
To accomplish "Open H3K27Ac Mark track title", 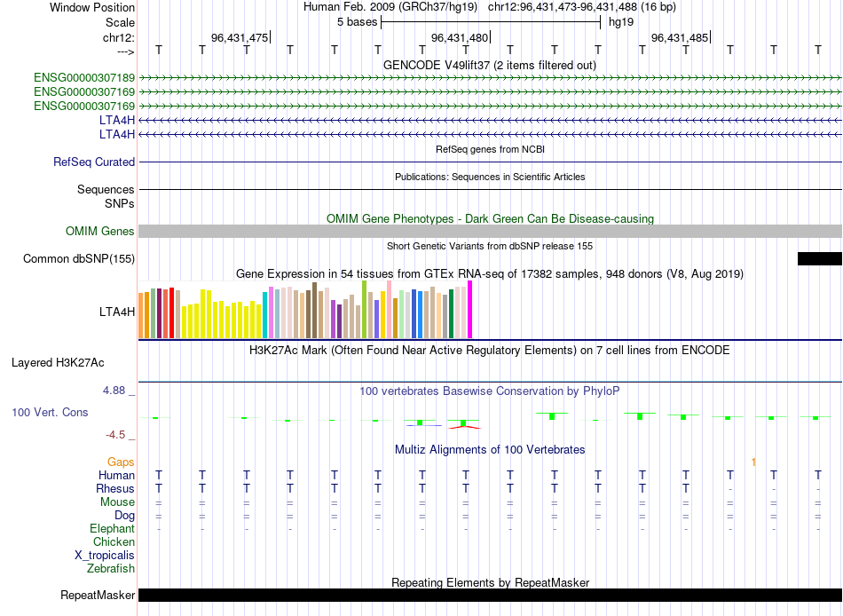I will [x=490, y=351].
